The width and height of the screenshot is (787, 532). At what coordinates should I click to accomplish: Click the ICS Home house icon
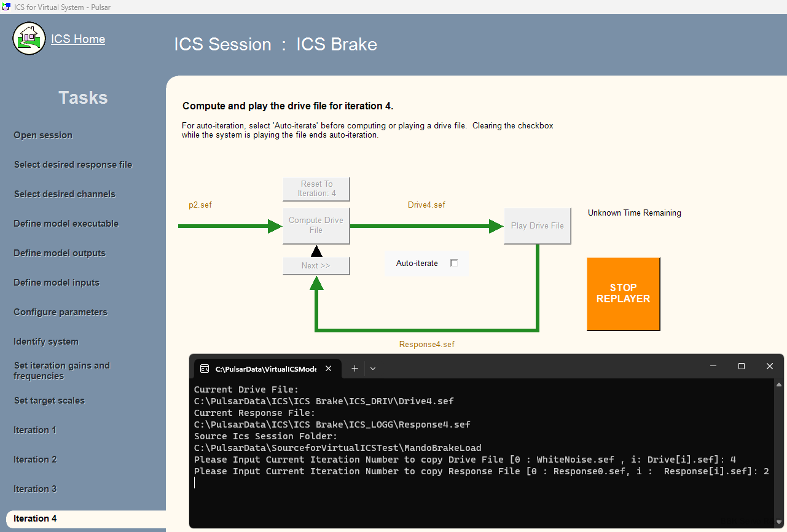click(29, 39)
